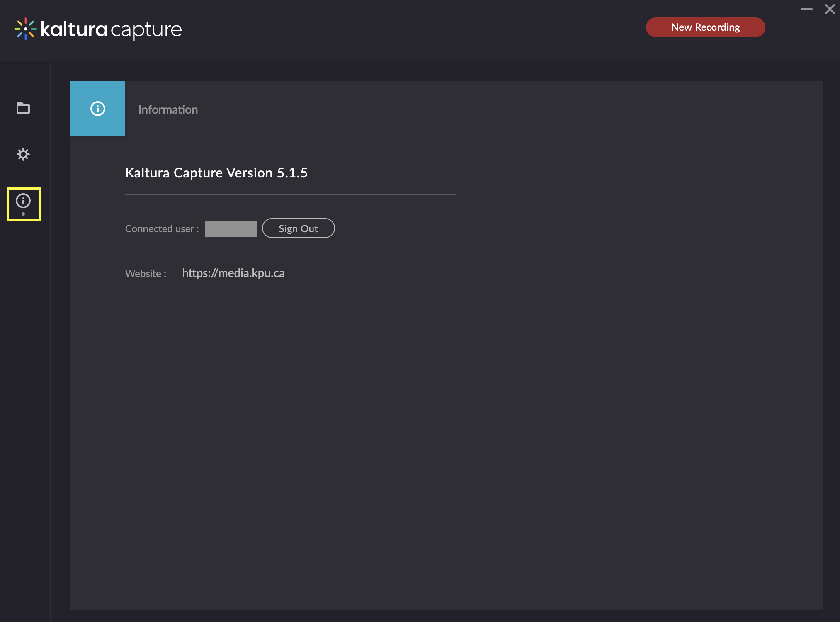The height and width of the screenshot is (622, 840).
Task: Close the Kaltura Capture window
Action: pyautogui.click(x=830, y=9)
